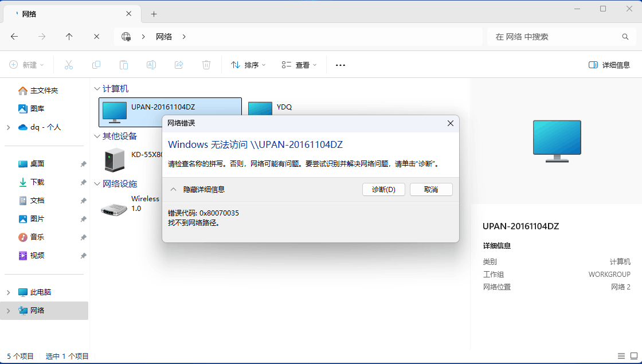
Task: Click the Paste clipboard icon
Action: pos(124,65)
